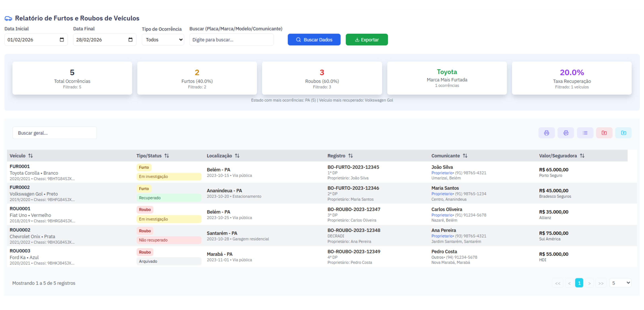The width and height of the screenshot is (644, 310).
Task: Click Proprietario link for Maria Santos
Action: pos(442,194)
